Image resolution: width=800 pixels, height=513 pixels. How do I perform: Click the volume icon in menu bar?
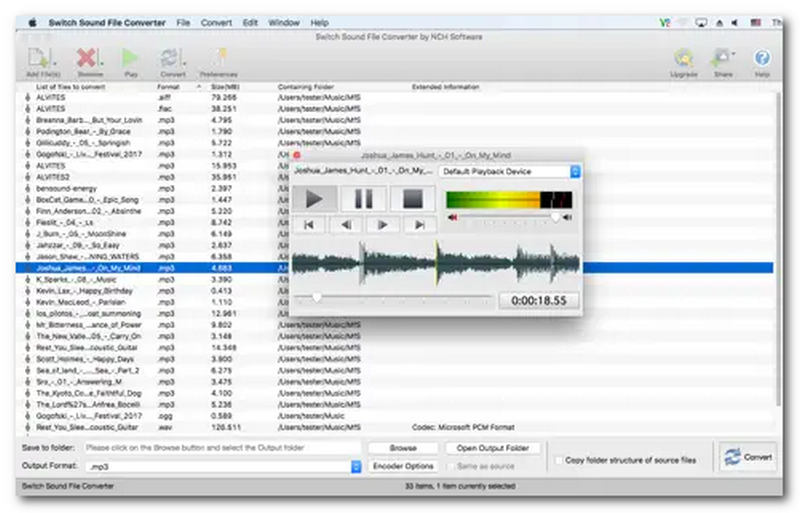[x=735, y=22]
